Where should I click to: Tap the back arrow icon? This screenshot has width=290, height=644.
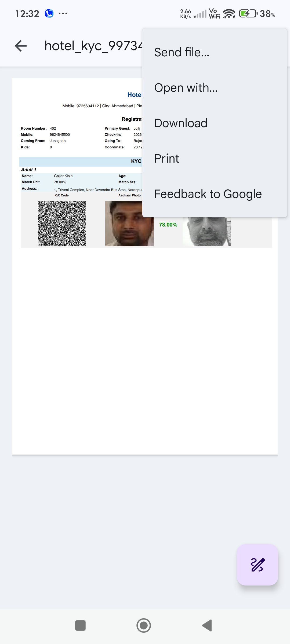(21, 46)
